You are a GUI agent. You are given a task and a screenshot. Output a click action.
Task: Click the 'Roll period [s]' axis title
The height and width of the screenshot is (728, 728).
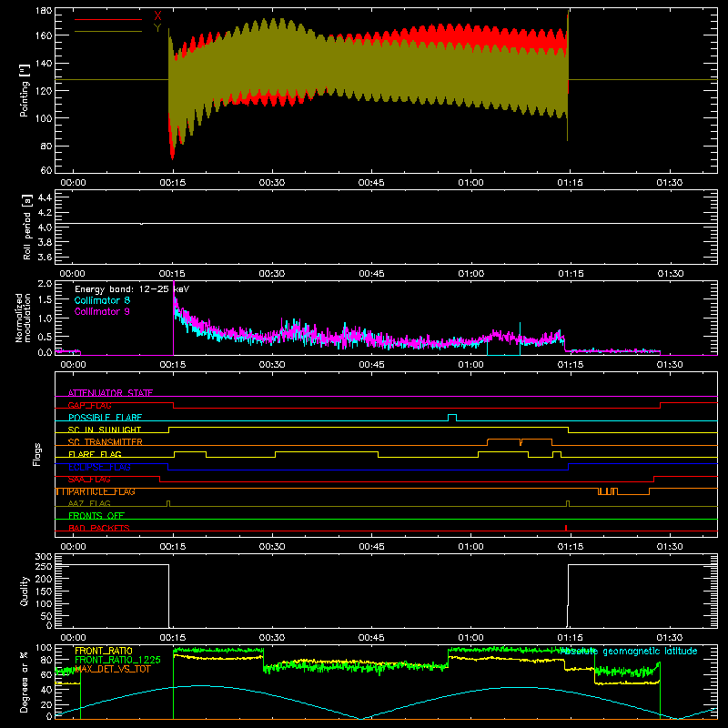pyautogui.click(x=26, y=227)
